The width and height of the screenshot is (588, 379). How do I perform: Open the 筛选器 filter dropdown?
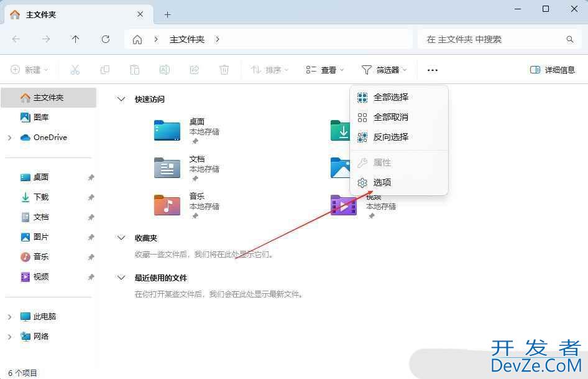(x=384, y=70)
